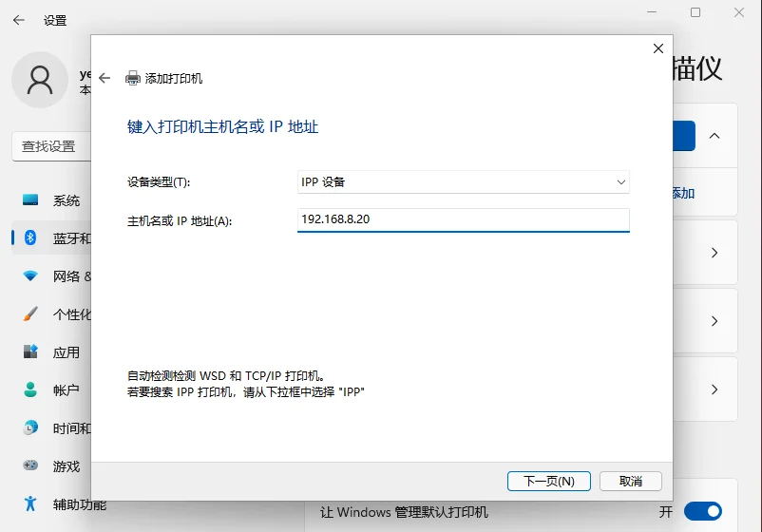762x532 pixels.
Task: Open the 设备类型 dropdown showing IPP 设备
Action: (x=463, y=181)
